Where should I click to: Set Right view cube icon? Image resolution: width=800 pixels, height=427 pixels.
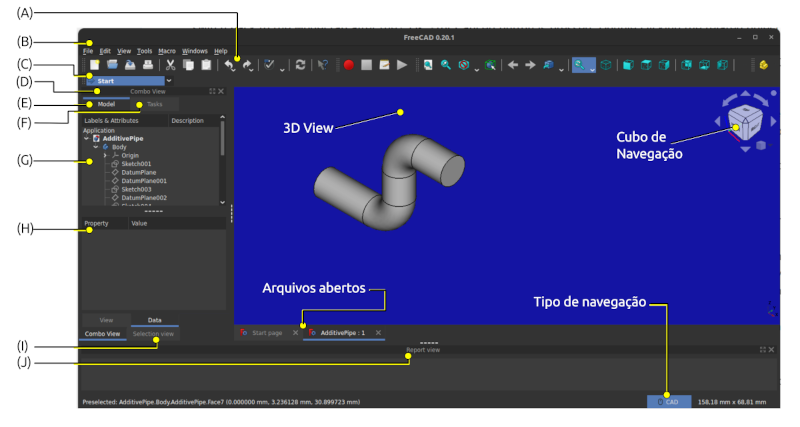coord(664,65)
